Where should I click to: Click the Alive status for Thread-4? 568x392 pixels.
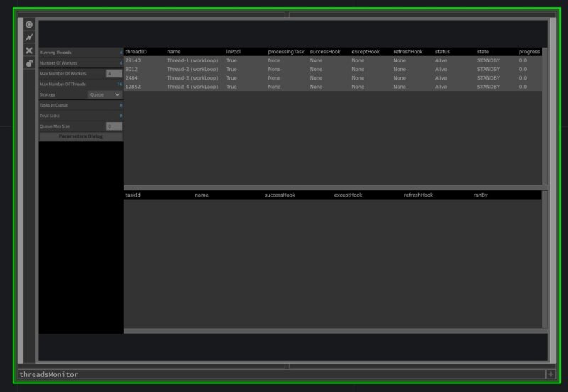[441, 87]
